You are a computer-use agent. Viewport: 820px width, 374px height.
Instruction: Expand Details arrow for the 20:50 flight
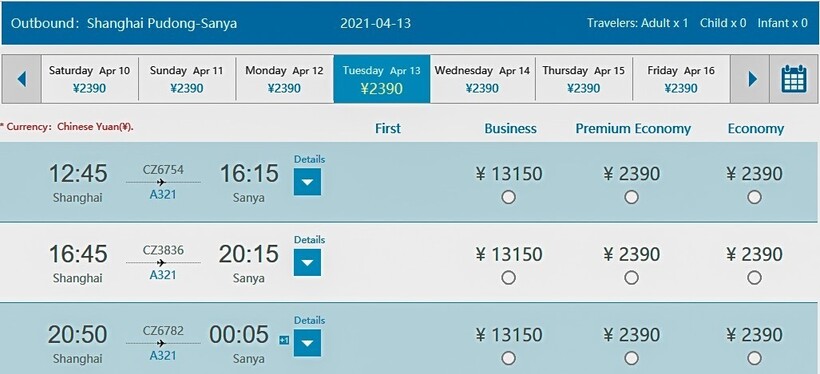pos(308,343)
